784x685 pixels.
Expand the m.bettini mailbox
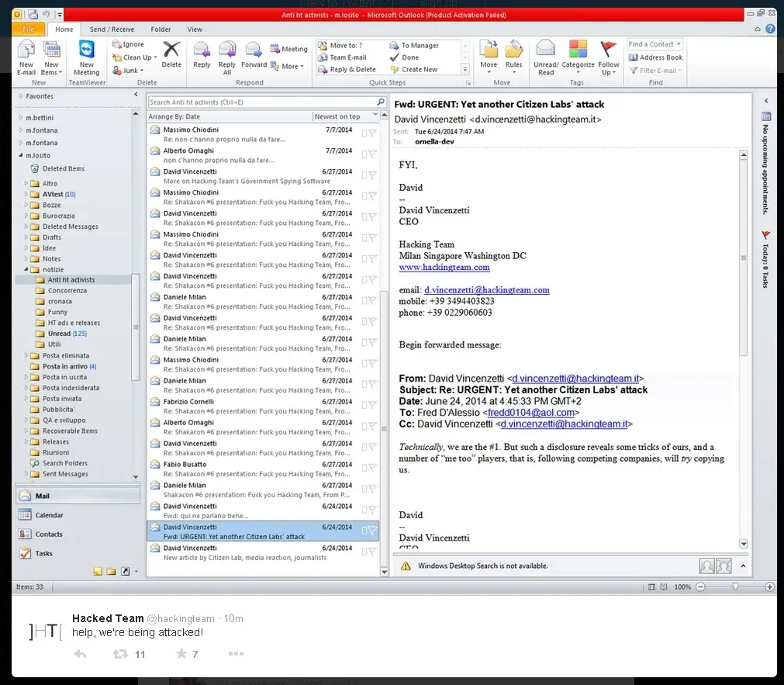[20, 118]
